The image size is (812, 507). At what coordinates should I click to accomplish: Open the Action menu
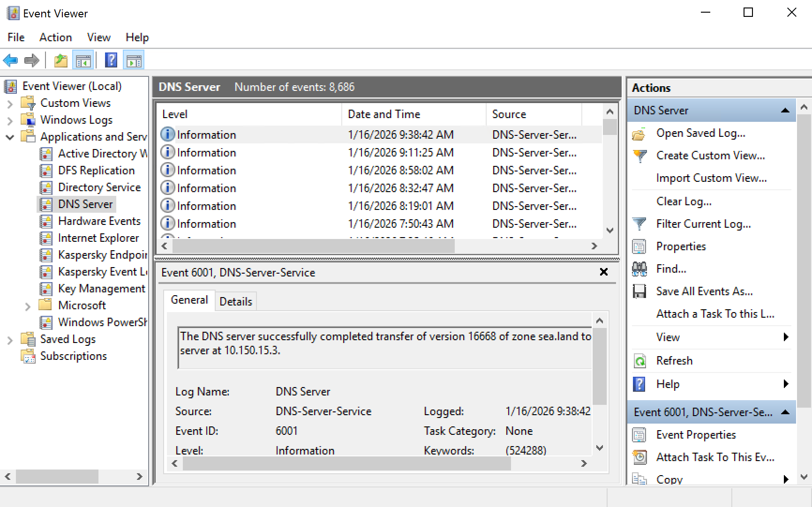[55, 37]
